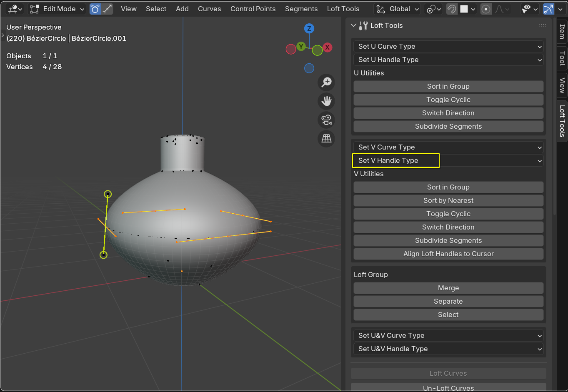568x392 pixels.
Task: Open the Select menu
Action: click(x=156, y=9)
